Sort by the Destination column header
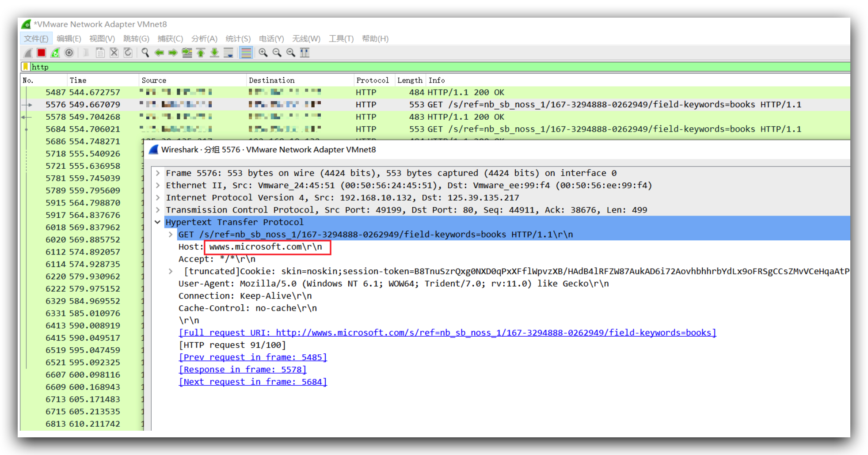The width and height of the screenshot is (868, 455). [x=300, y=80]
